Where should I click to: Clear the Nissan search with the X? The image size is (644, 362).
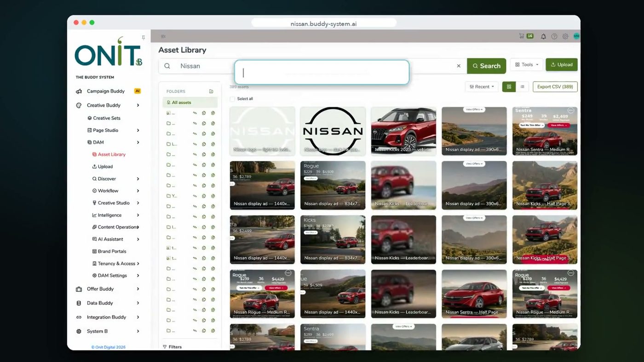(x=459, y=66)
